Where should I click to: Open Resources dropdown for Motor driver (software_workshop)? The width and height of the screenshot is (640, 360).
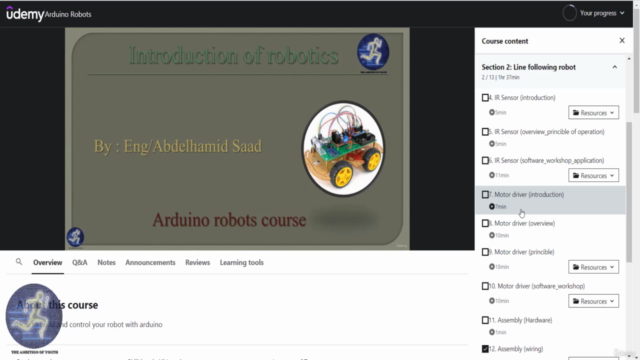pyautogui.click(x=593, y=301)
